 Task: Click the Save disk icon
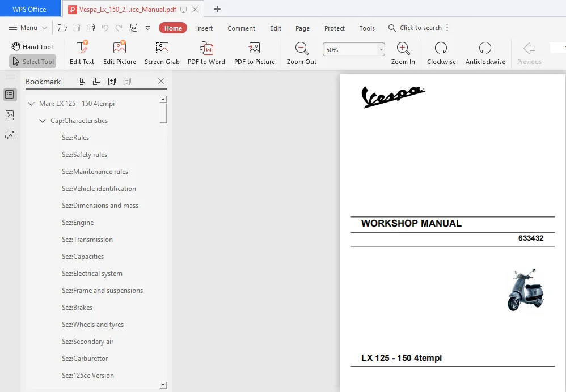tap(76, 28)
